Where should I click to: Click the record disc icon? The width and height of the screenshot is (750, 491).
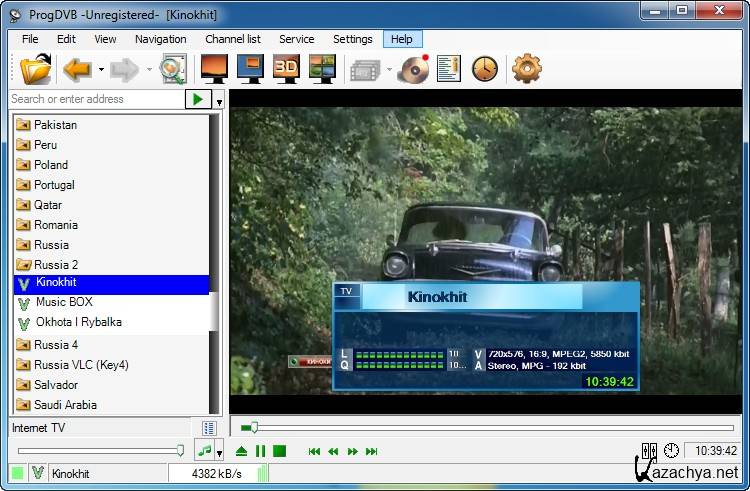coord(413,69)
